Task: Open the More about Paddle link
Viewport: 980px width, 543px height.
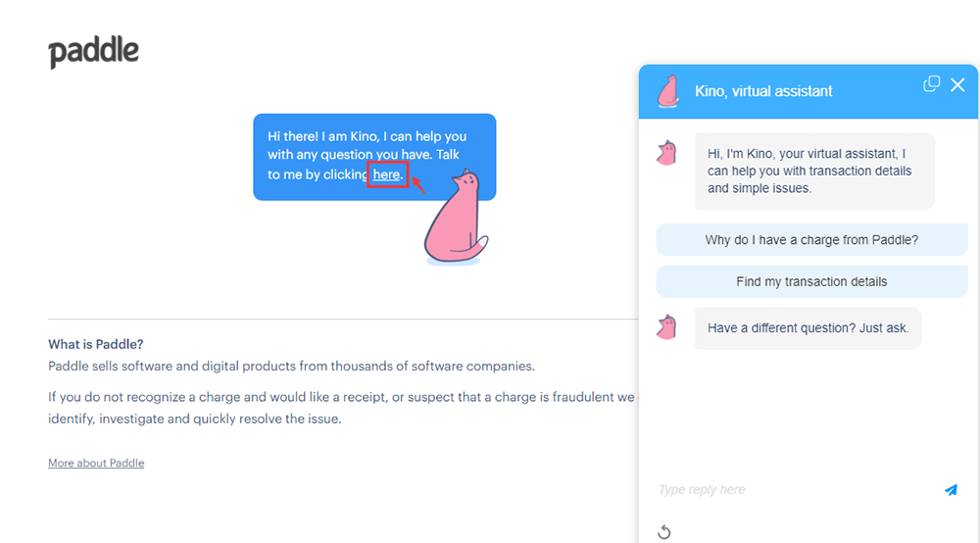Action: [96, 463]
